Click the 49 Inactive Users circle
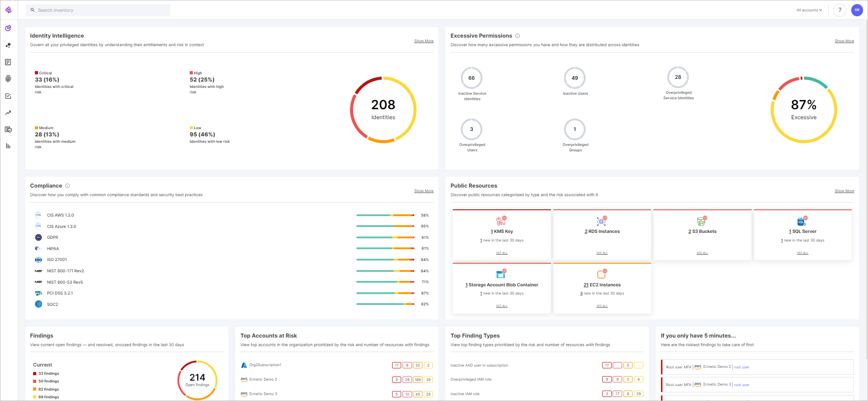This screenshot has width=868, height=401. [x=575, y=78]
